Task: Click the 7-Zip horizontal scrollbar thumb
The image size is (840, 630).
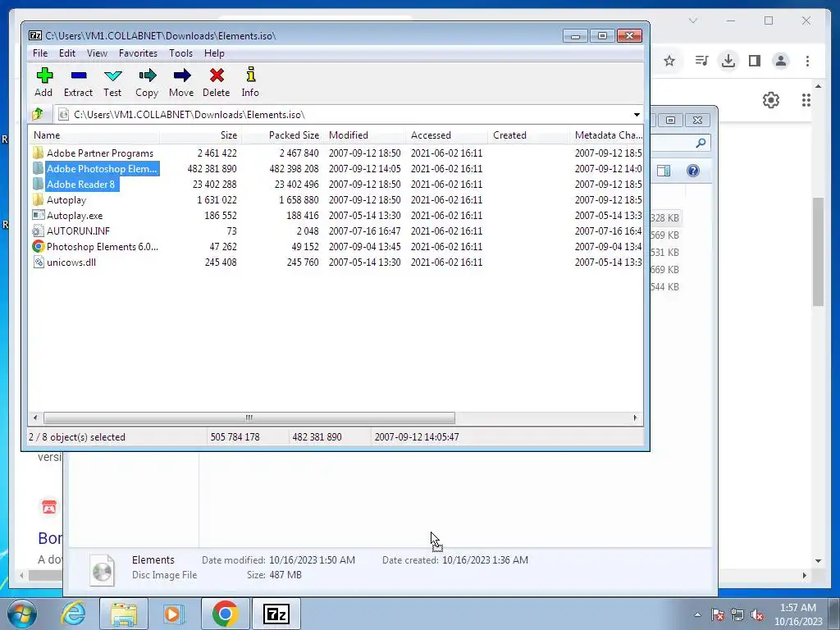Action: tap(249, 418)
